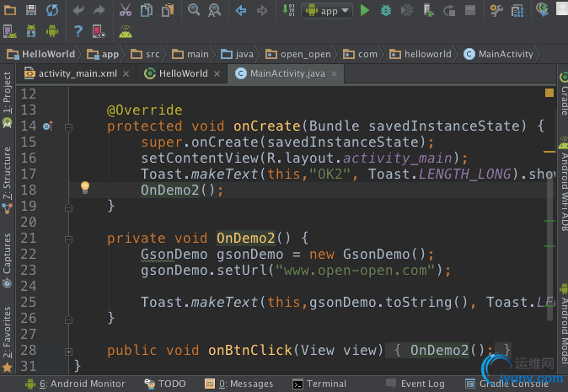Select java folder in the breadcrumb
Screen dimensions: 568x392
pos(238,54)
